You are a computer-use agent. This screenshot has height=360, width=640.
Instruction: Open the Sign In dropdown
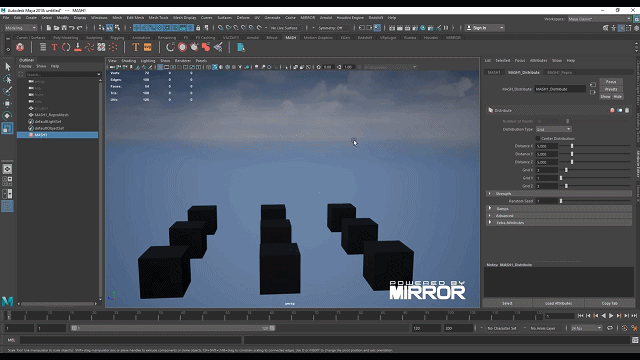tap(485, 28)
